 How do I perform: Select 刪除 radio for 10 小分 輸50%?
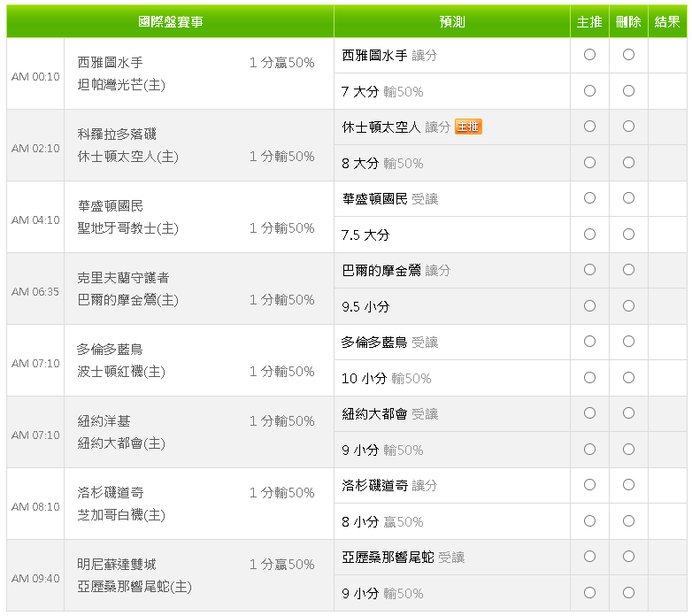coord(628,378)
